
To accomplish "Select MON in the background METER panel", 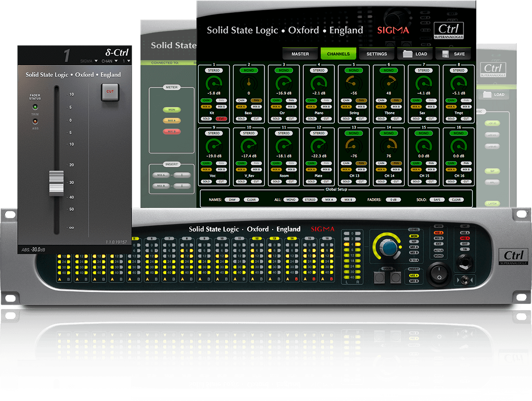I will pos(172,109).
